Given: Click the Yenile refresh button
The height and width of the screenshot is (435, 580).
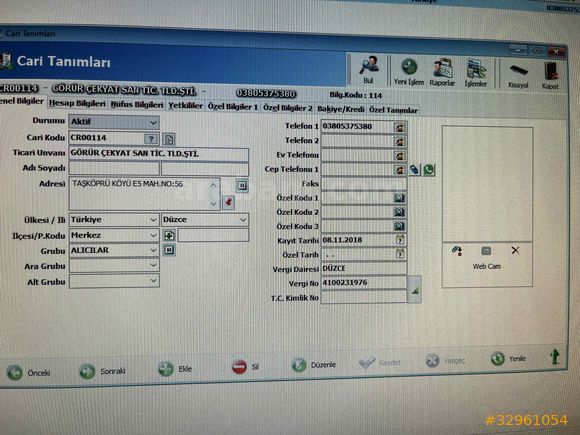Looking at the screenshot, I should (x=508, y=358).
